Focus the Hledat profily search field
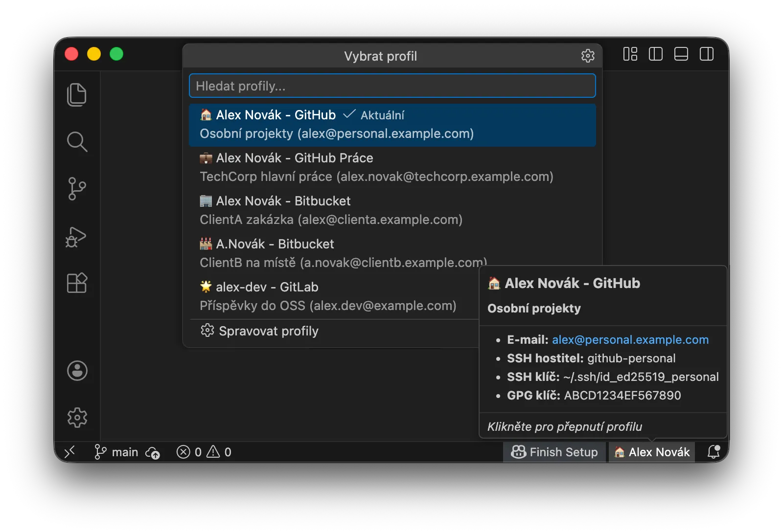783x532 pixels. coord(392,86)
